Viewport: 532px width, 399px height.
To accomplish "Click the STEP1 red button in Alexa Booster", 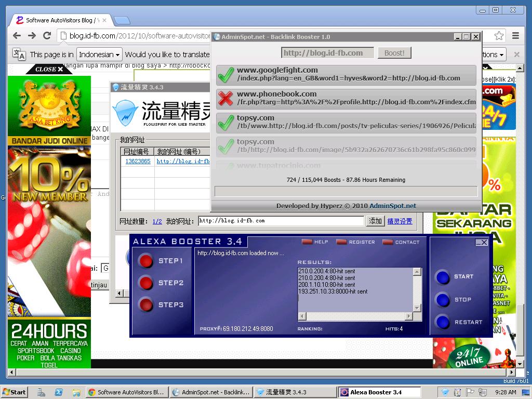I will coord(146,261).
